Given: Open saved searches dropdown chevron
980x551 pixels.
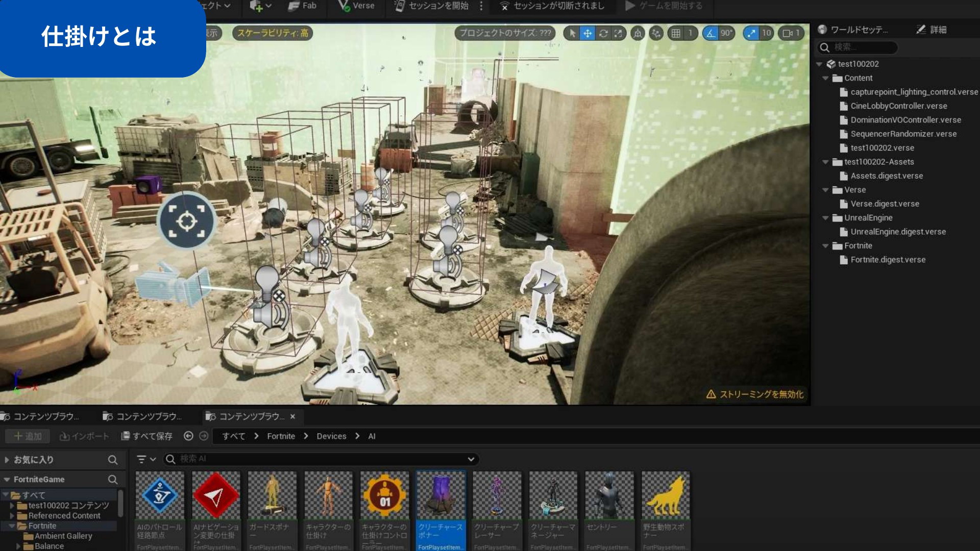Looking at the screenshot, I should [x=471, y=459].
